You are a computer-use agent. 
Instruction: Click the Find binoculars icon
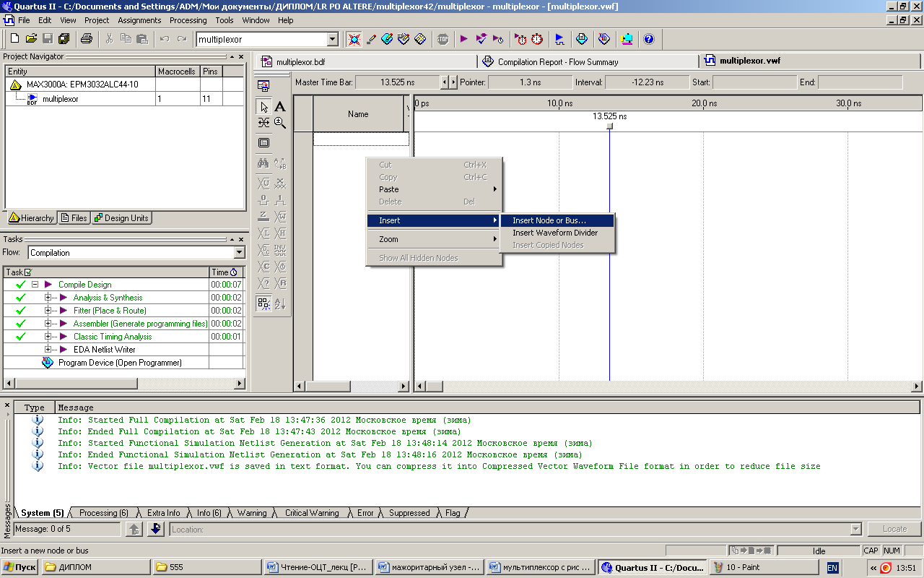264,163
